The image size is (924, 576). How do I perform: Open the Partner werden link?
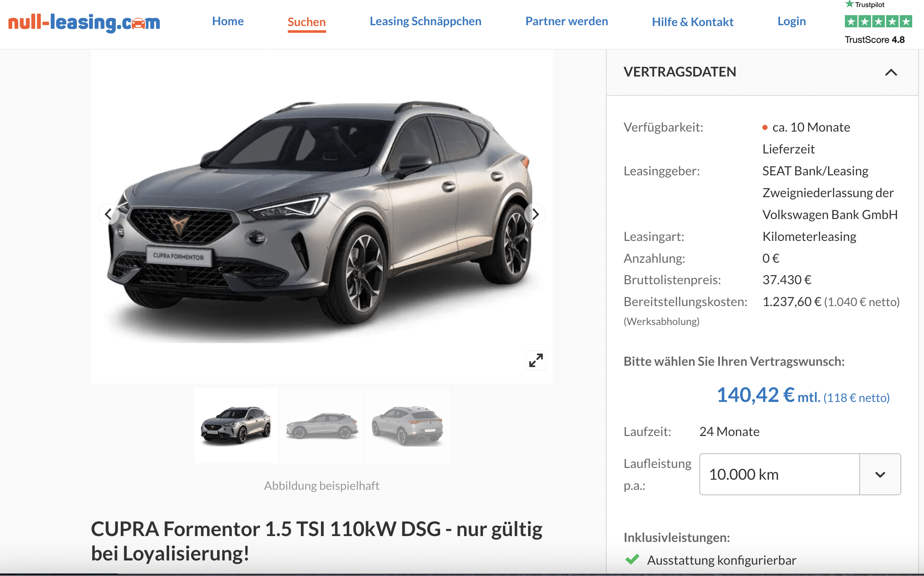point(567,21)
